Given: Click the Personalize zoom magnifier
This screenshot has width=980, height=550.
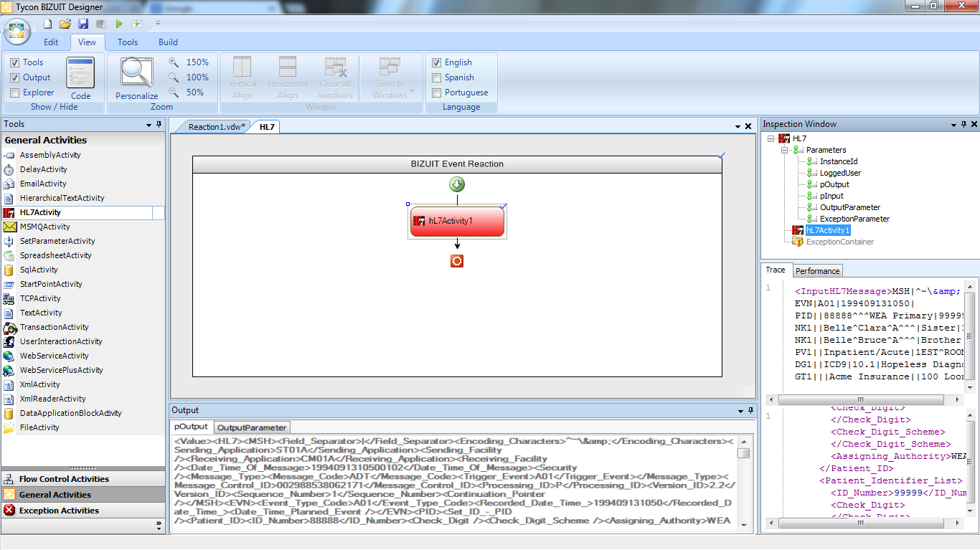Looking at the screenshot, I should 136,79.
